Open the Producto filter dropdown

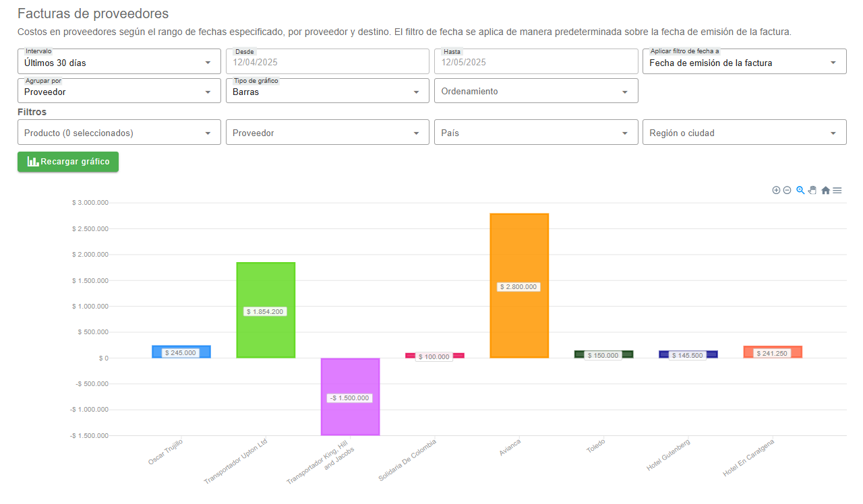point(119,133)
